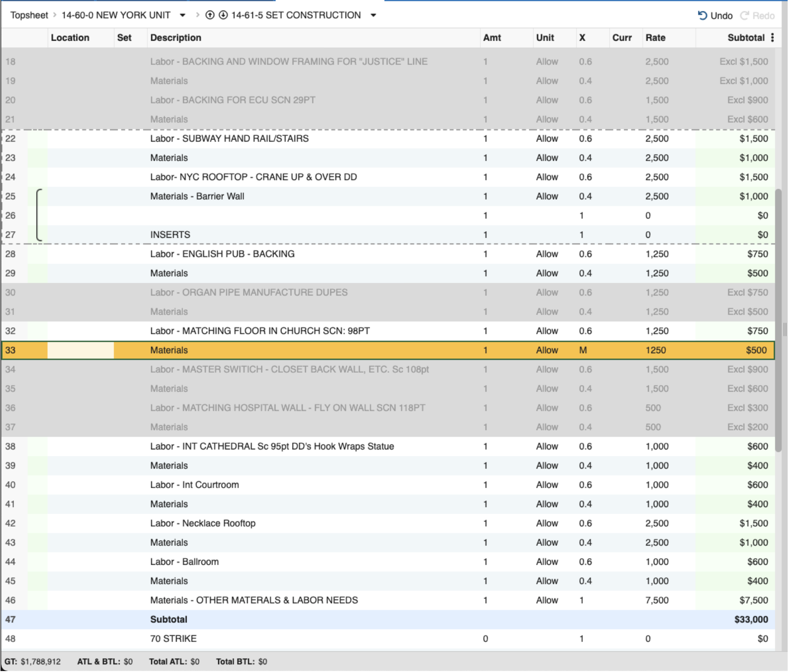This screenshot has height=672, width=791.
Task: Click the vertical scrollbar thumb
Action: click(778, 319)
